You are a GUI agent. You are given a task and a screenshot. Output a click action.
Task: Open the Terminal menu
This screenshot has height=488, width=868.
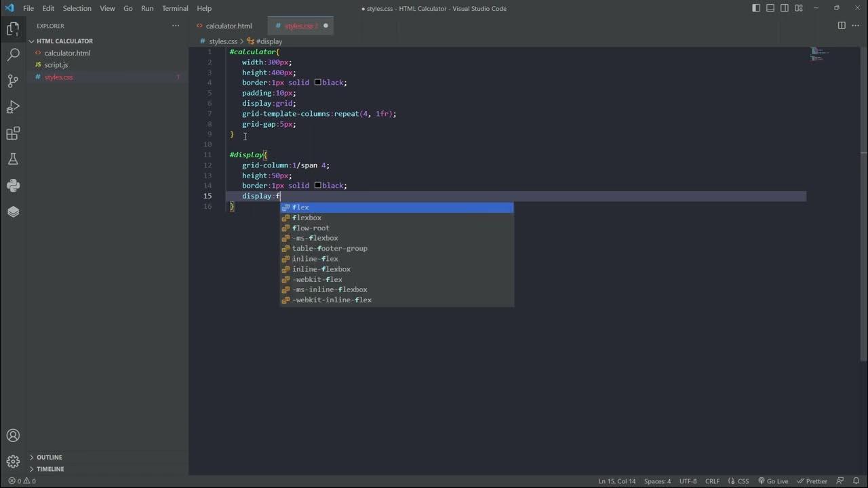coord(175,8)
